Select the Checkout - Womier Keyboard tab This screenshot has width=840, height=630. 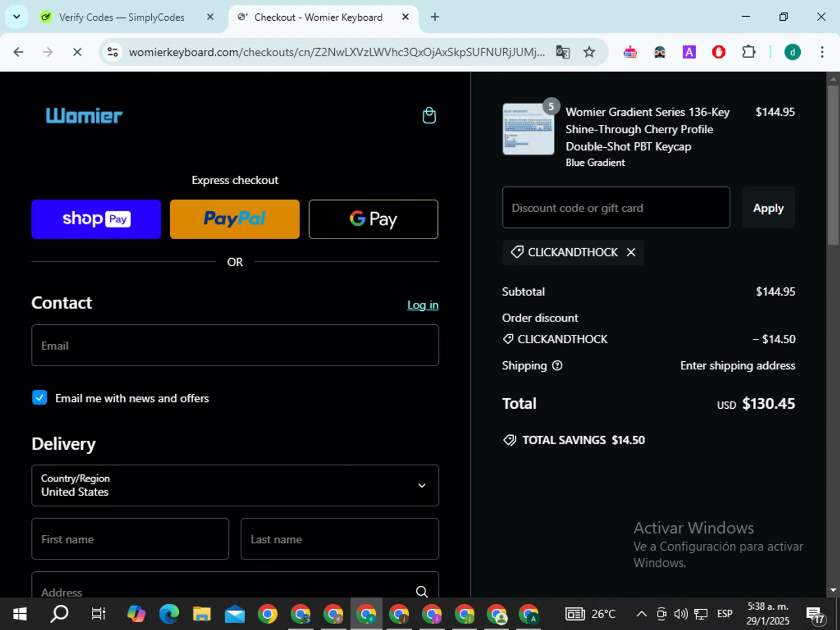[318, 17]
